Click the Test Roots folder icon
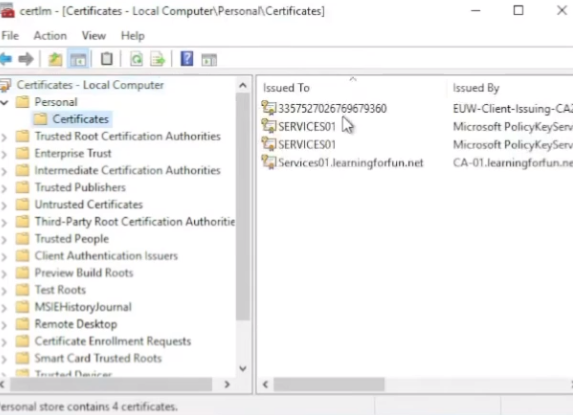Viewport: 573px width, 415px height. 22,290
